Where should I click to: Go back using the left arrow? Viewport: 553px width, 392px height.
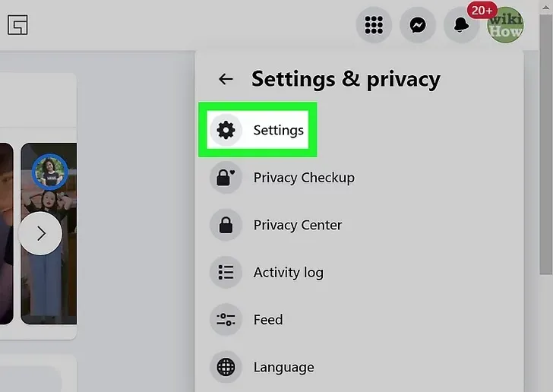pyautogui.click(x=226, y=79)
